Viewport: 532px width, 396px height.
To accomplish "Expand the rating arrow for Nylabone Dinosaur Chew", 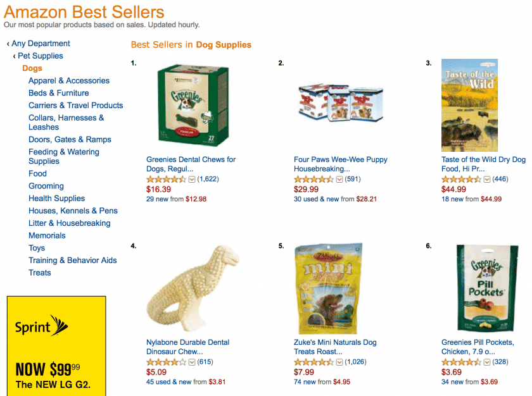I will point(192,362).
